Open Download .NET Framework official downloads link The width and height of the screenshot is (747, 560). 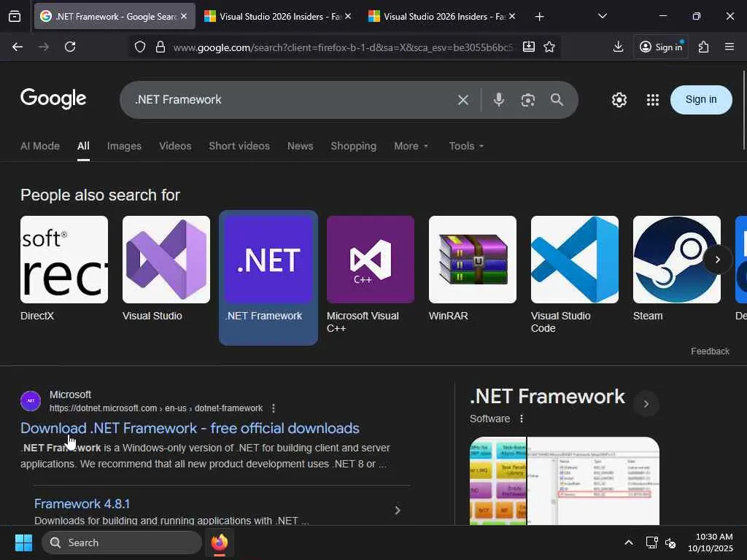[190, 428]
